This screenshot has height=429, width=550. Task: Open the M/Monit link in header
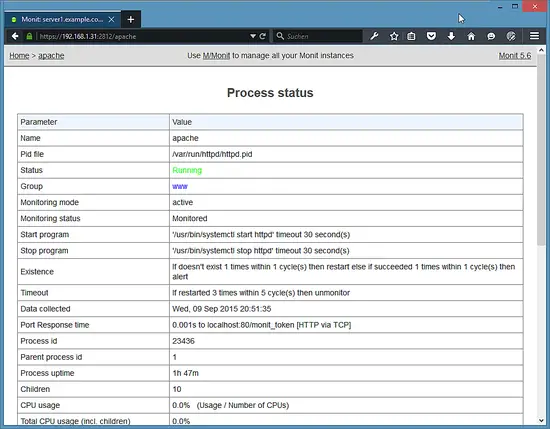point(216,56)
